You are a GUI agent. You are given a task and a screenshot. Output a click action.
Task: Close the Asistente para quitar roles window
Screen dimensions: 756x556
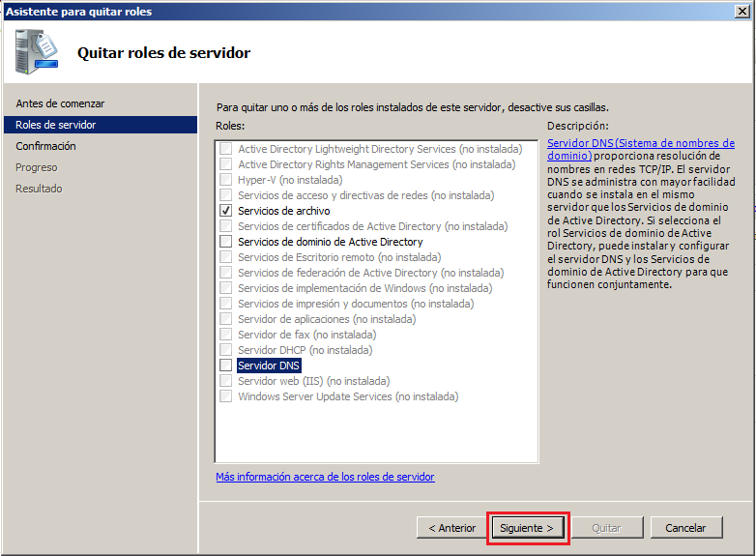(743, 12)
